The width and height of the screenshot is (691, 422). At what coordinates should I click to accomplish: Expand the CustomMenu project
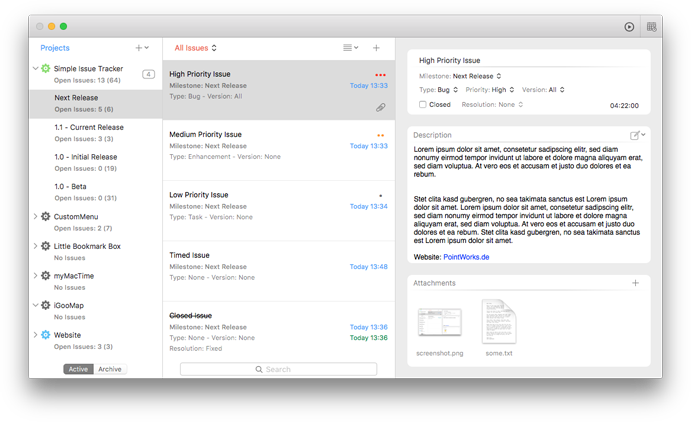(x=35, y=216)
